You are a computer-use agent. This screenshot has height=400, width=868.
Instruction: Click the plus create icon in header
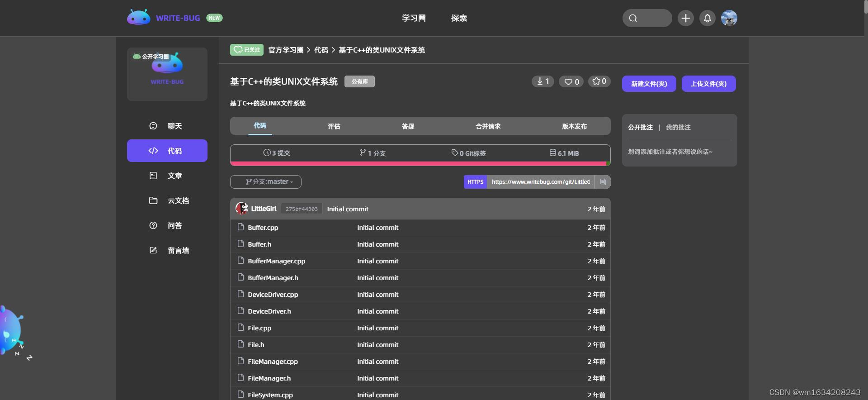coord(685,18)
